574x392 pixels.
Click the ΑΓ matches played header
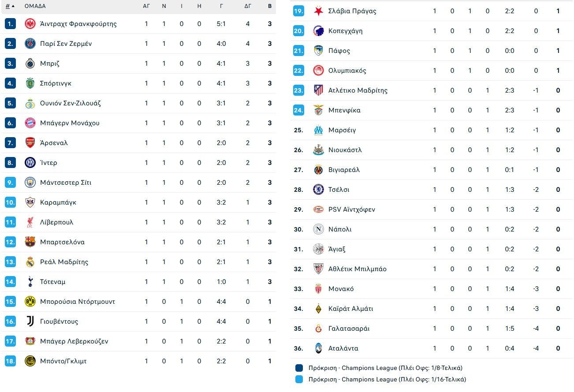(x=146, y=6)
